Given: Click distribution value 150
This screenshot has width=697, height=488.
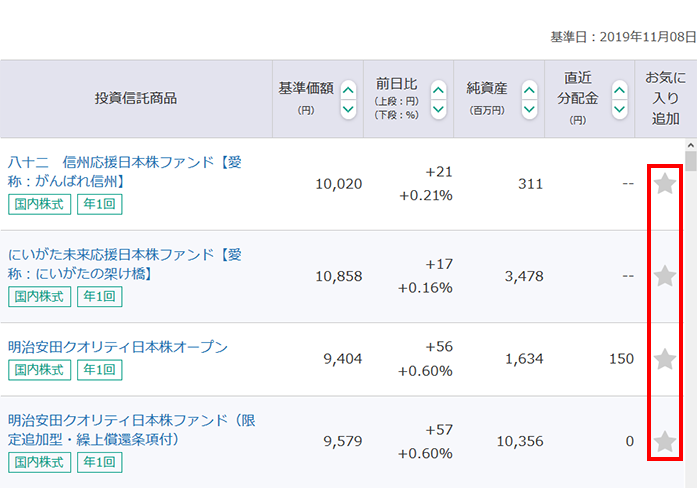Looking at the screenshot, I should [621, 359].
